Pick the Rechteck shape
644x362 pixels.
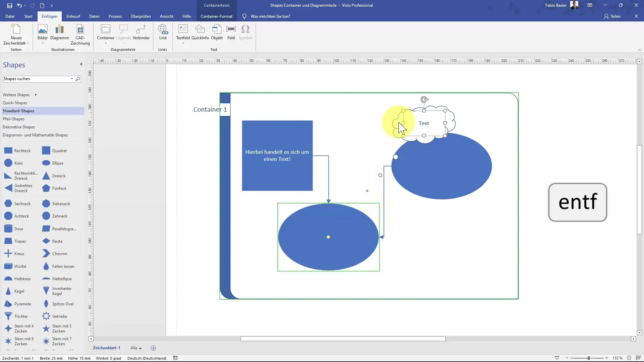pos(17,151)
